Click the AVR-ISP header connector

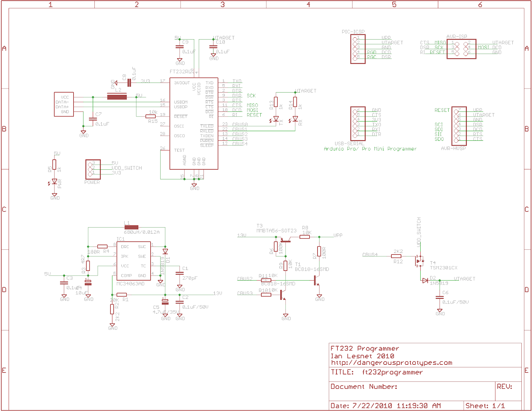[462, 49]
